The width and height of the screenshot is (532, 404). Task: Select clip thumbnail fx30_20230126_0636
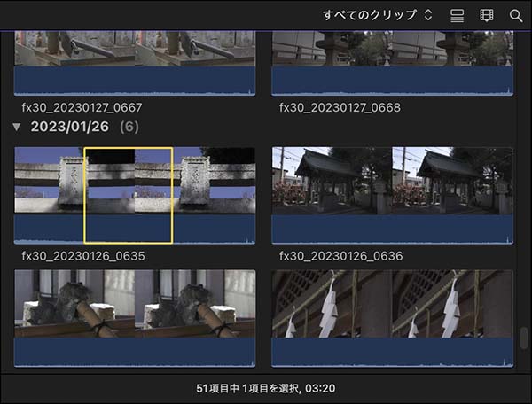393,195
